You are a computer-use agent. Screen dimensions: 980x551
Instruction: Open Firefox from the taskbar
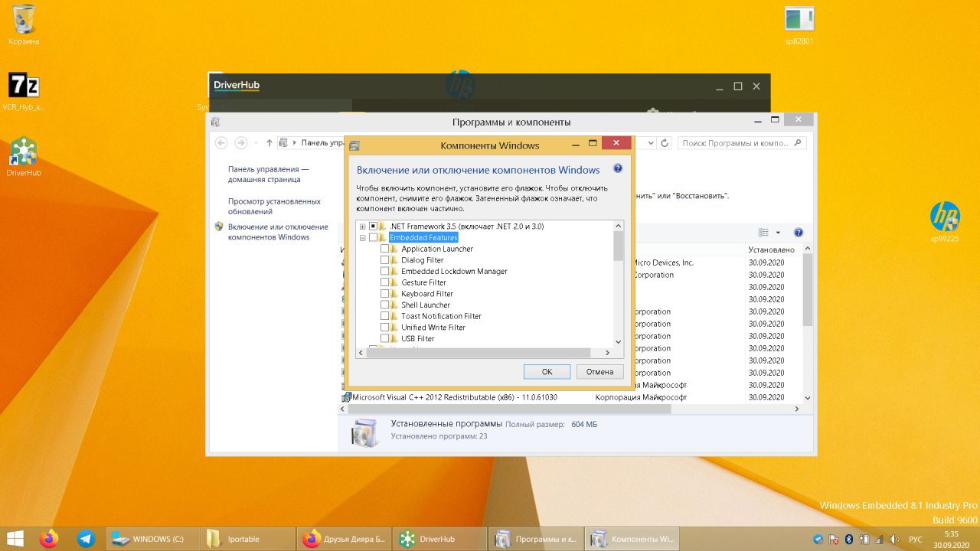(x=49, y=539)
